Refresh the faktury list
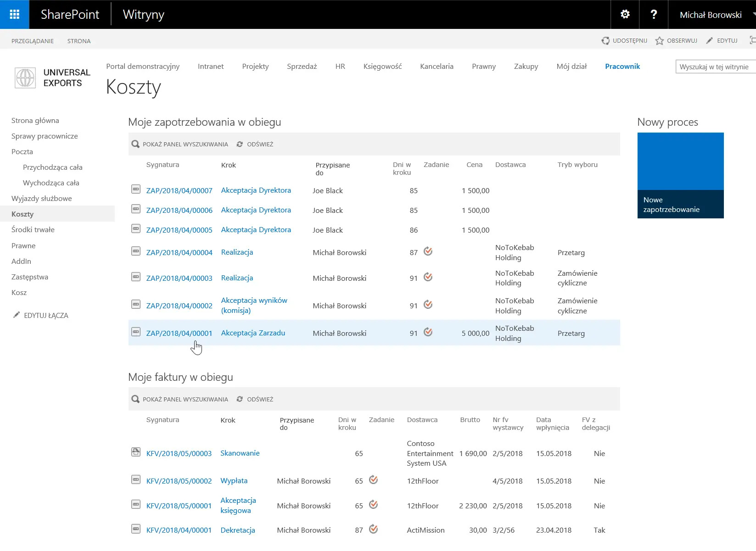Image resolution: width=756 pixels, height=551 pixels. point(255,399)
